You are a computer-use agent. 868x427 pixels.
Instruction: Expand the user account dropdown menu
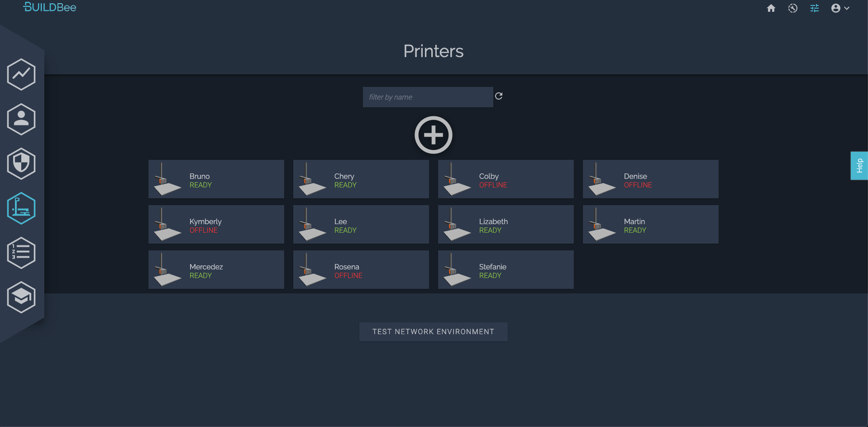(840, 8)
